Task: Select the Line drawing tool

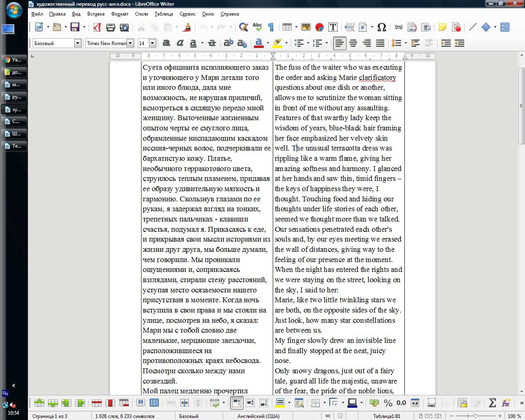Action: 472,27
